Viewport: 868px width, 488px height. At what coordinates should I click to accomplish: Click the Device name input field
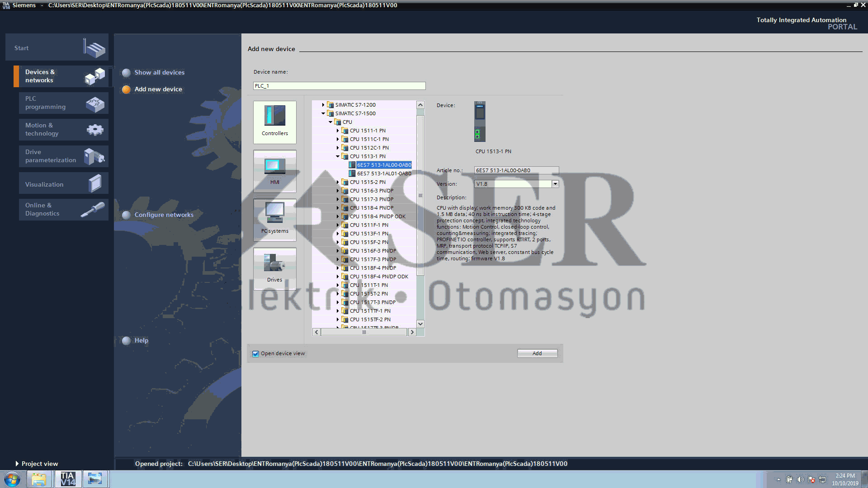340,86
